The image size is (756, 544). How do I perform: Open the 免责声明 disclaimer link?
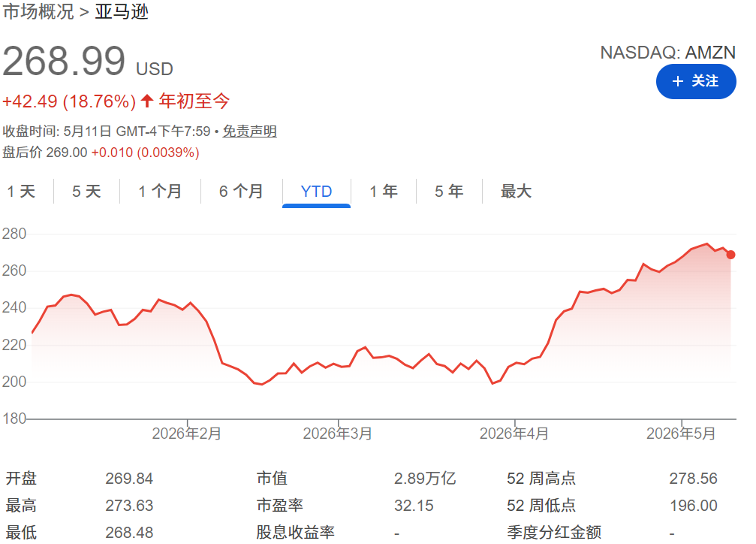(x=249, y=131)
